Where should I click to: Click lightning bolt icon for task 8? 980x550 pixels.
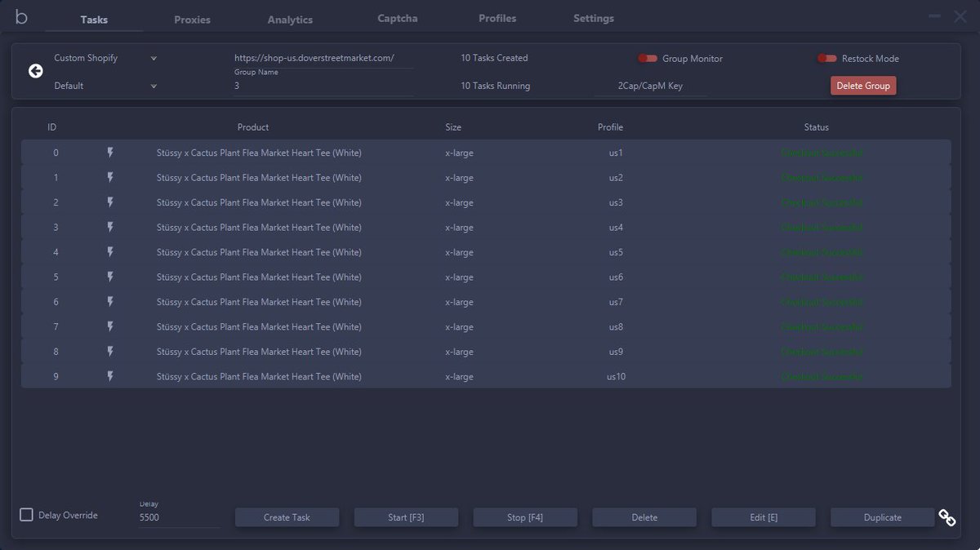point(110,352)
